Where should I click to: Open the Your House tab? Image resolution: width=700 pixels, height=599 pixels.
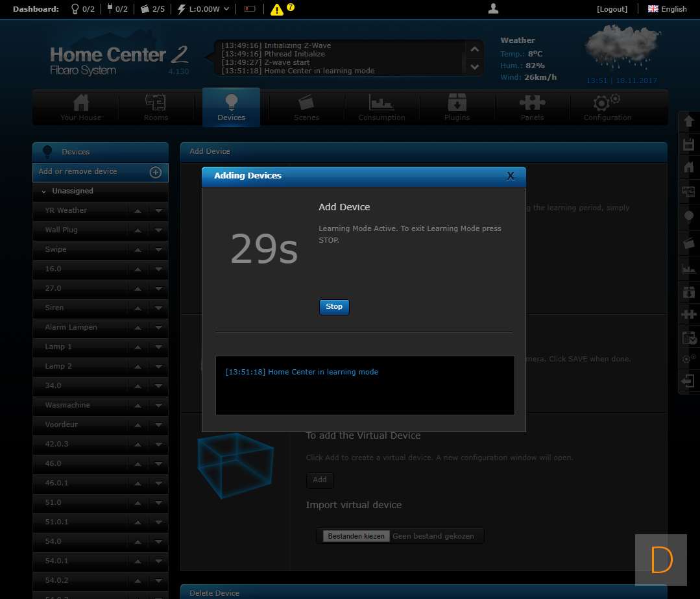(x=81, y=108)
